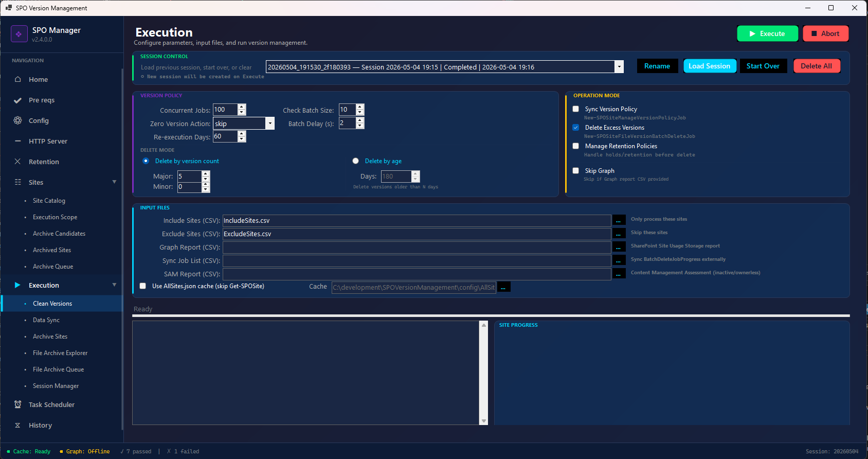Viewport: 868px width, 459px height.
Task: Click the green Execute button
Action: (x=767, y=33)
